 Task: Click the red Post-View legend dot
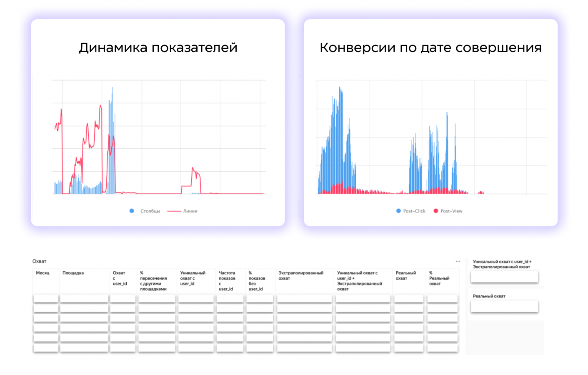coord(436,211)
